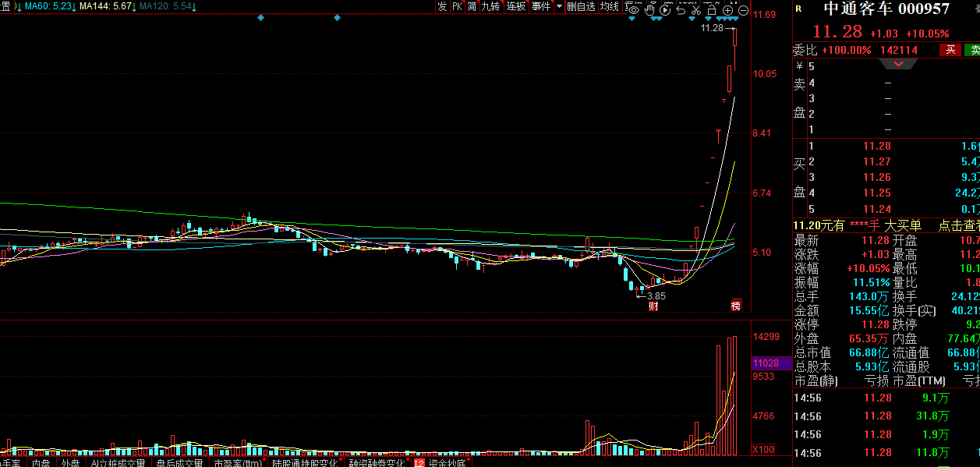Click the undo arrow icon

pyautogui.click(x=681, y=10)
